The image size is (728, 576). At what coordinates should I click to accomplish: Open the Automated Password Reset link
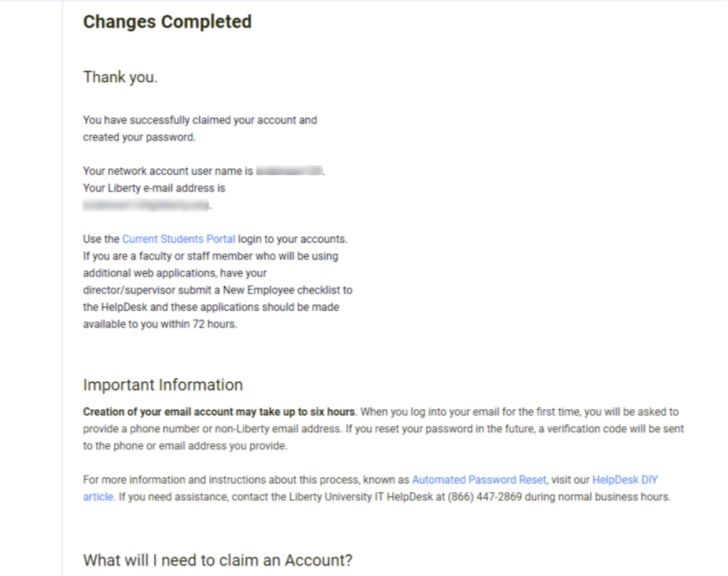(x=478, y=480)
